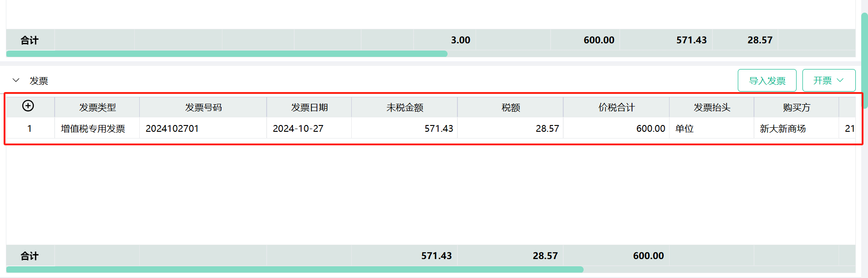Collapse the 发票 section chevron
Screen dimensions: 868x278
16,80
